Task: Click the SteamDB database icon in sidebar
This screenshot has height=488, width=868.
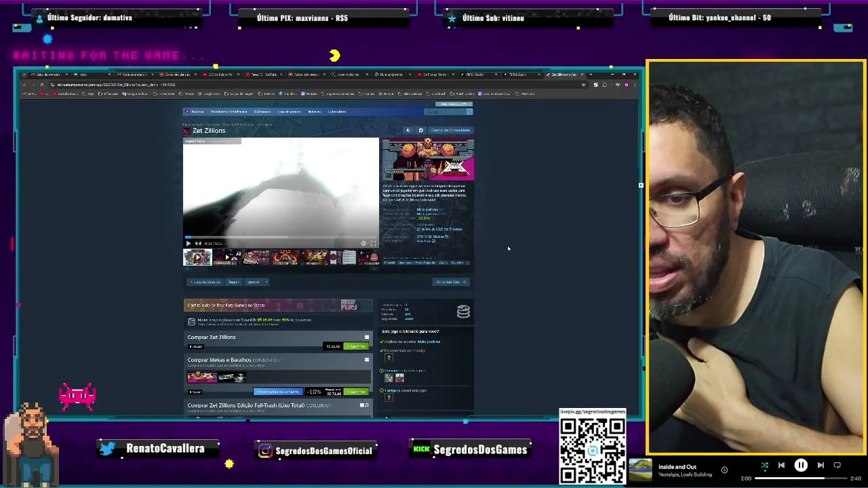Action: [463, 312]
